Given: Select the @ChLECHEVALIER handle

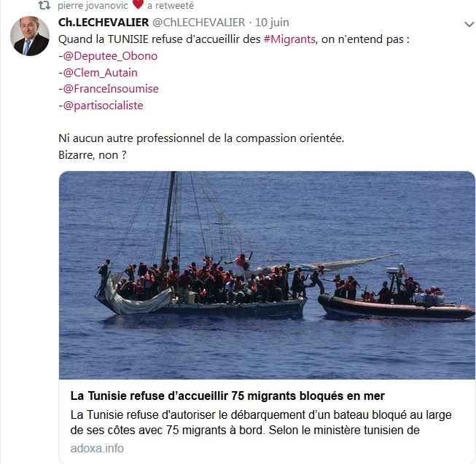Looking at the screenshot, I should tap(198, 23).
